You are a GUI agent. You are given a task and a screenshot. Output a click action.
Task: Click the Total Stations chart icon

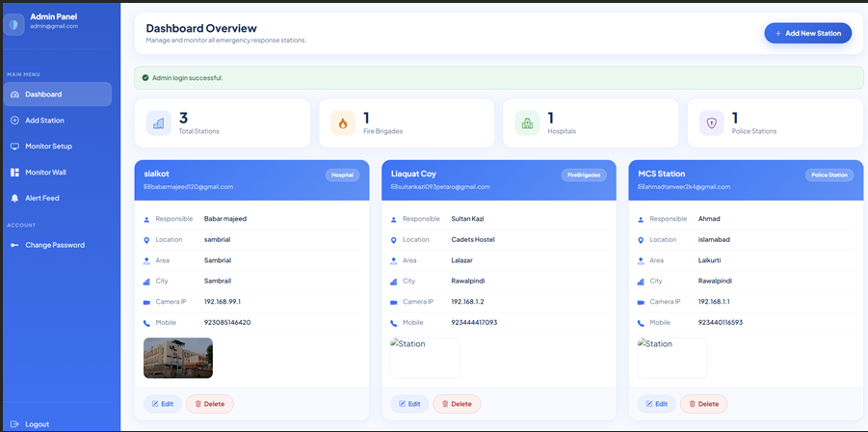(158, 123)
